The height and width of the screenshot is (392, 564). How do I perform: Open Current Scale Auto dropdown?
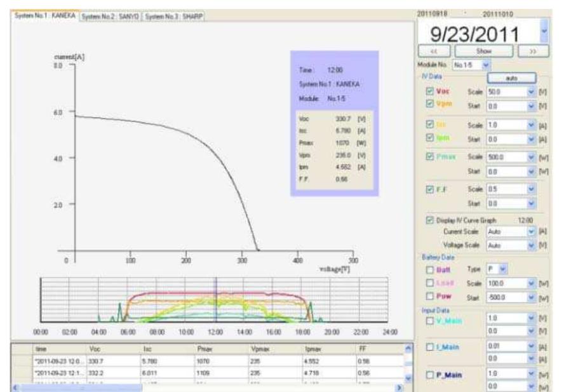click(x=531, y=232)
